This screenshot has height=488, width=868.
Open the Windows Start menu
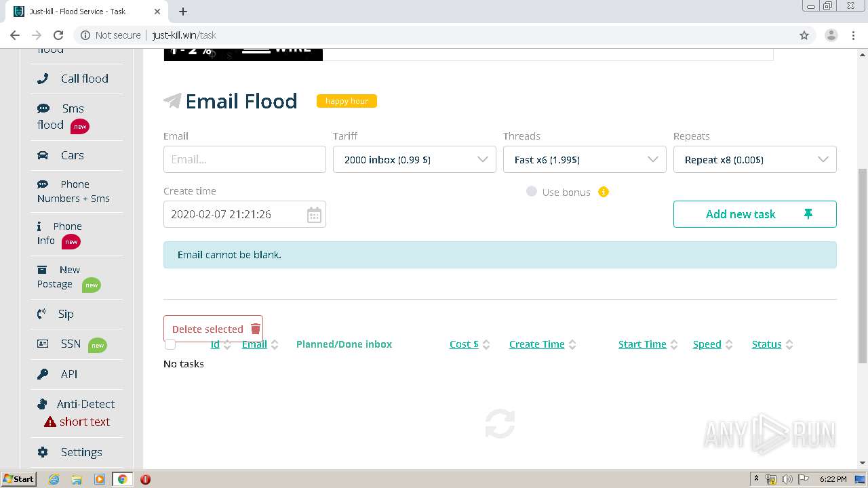pyautogui.click(x=18, y=479)
